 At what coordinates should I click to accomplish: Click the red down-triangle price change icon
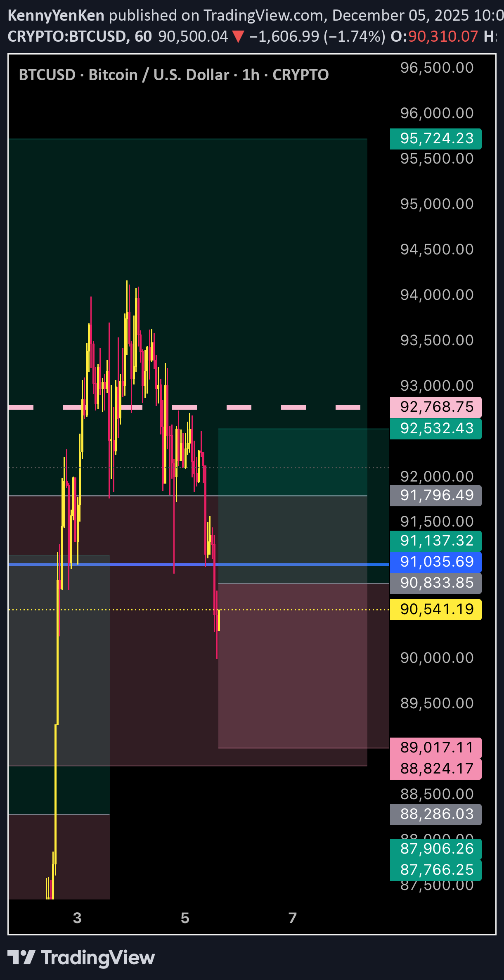point(238,37)
